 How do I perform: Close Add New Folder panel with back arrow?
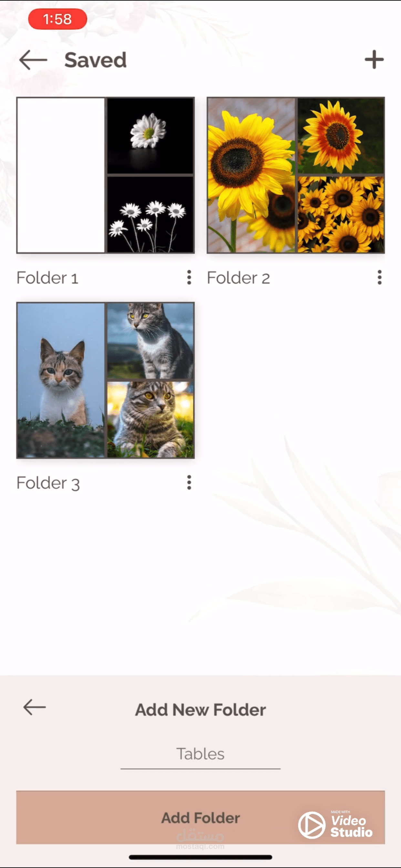(x=34, y=707)
